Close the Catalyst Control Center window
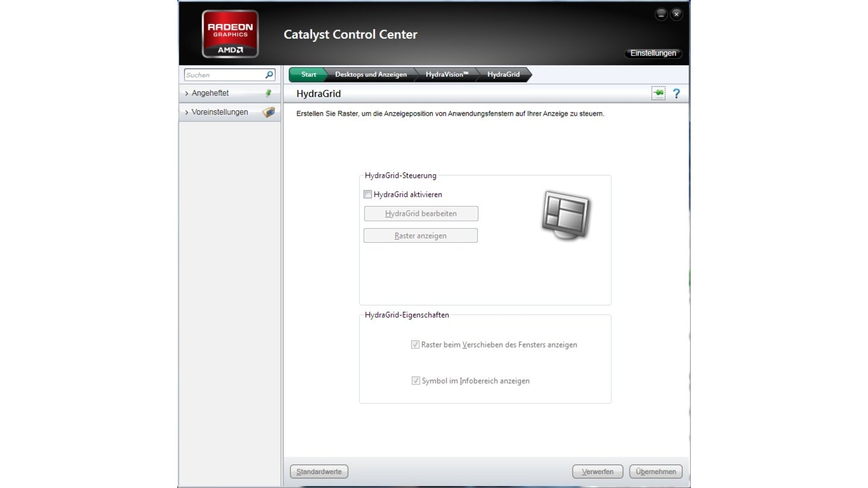The image size is (868, 488). [676, 14]
